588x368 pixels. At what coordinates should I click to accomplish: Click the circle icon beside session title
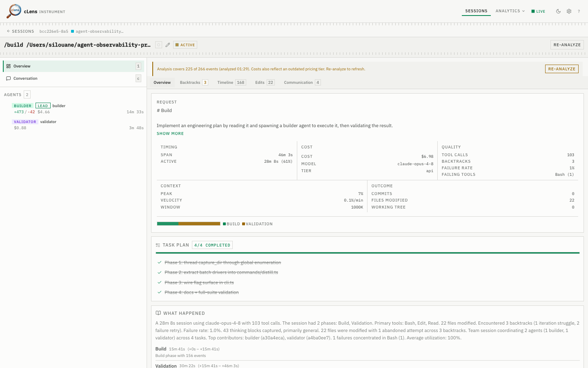point(158,45)
